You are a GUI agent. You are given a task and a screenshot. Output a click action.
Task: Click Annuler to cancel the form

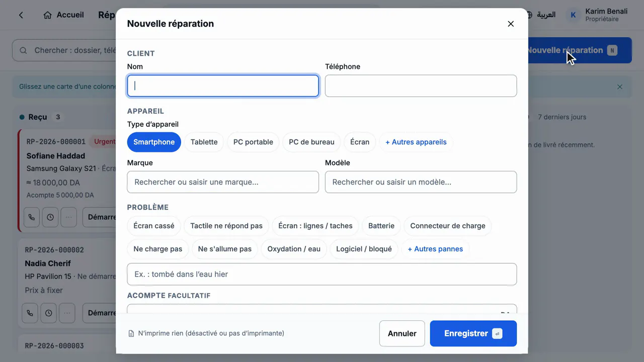[402, 333]
